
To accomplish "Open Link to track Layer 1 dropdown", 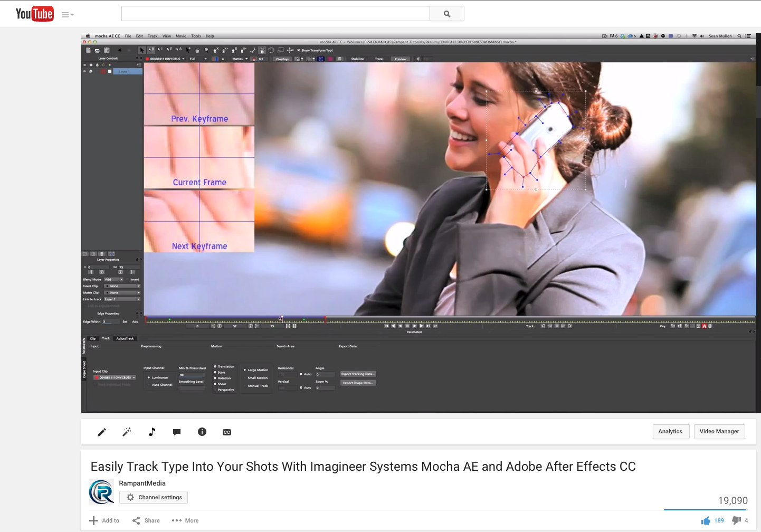I will (x=122, y=299).
